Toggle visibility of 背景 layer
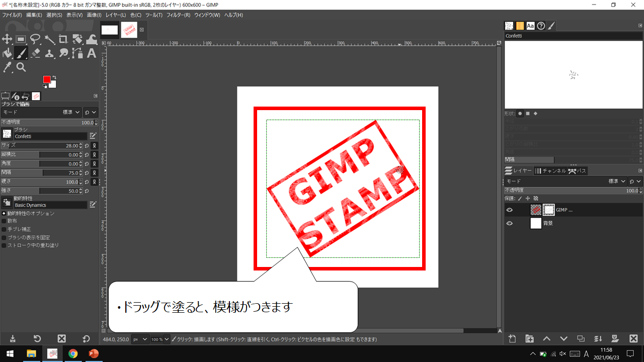Viewport: 644px width, 362px height. [510, 223]
